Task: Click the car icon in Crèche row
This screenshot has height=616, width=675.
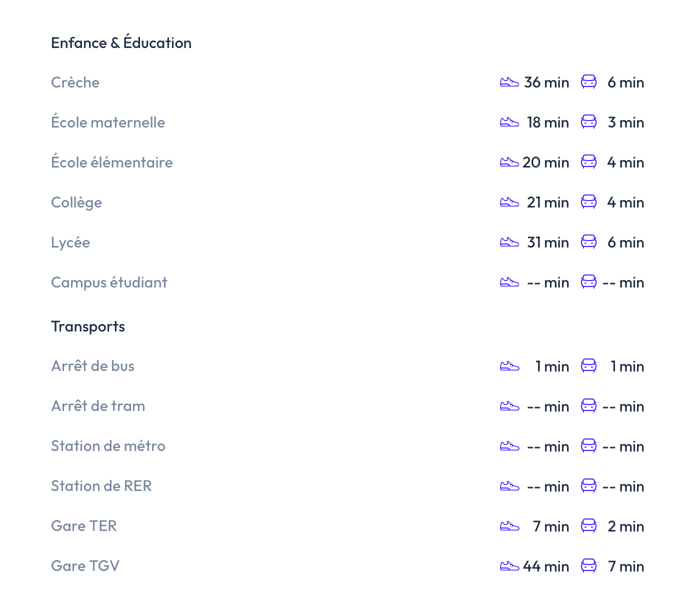Action: point(588,82)
